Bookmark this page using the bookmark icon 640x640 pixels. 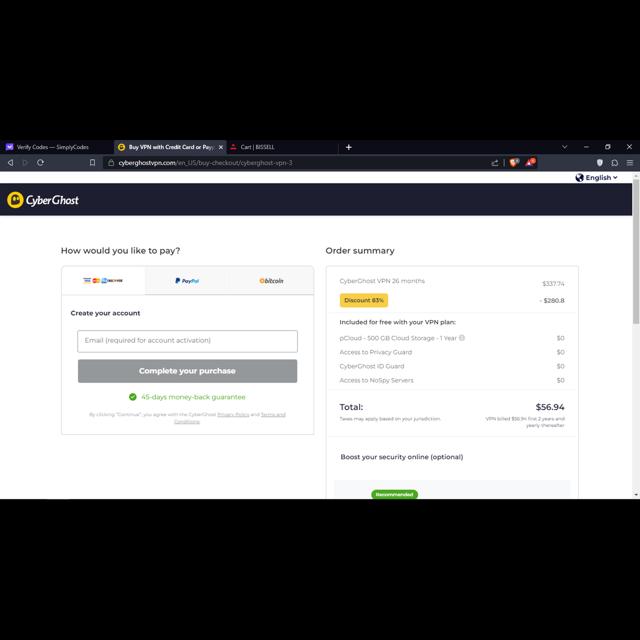(92, 163)
